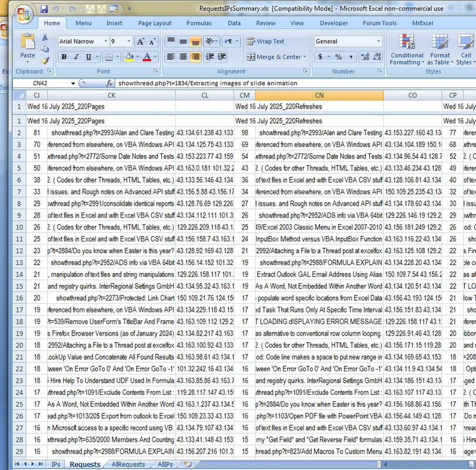This screenshot has height=470, width=476.
Task: Click the Insert Function fx icon
Action: pyautogui.click(x=109, y=83)
